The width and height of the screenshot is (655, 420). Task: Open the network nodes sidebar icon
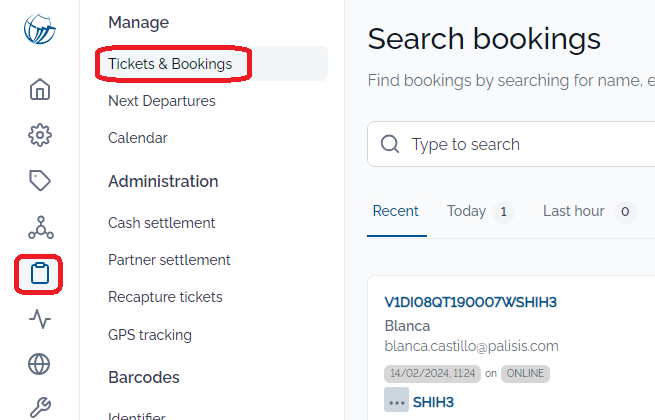pos(40,227)
